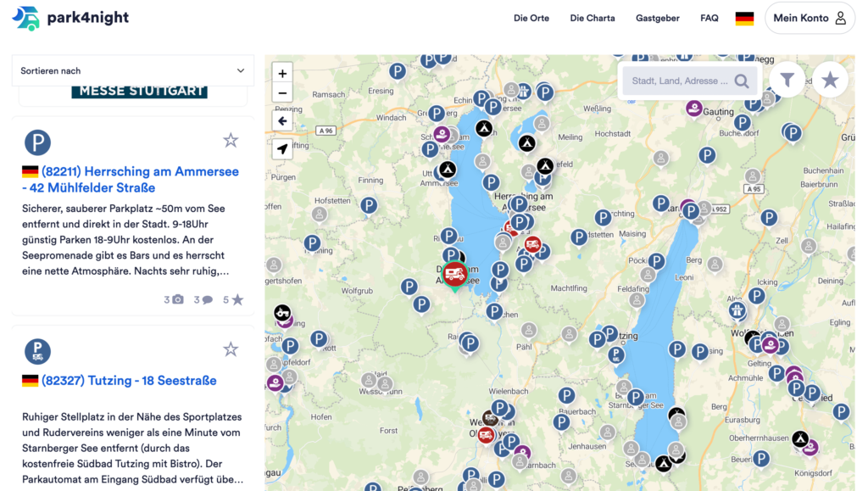Select the parking marker right of Hofstetten
Image resolution: width=868 pixels, height=491 pixels.
pos(370,205)
